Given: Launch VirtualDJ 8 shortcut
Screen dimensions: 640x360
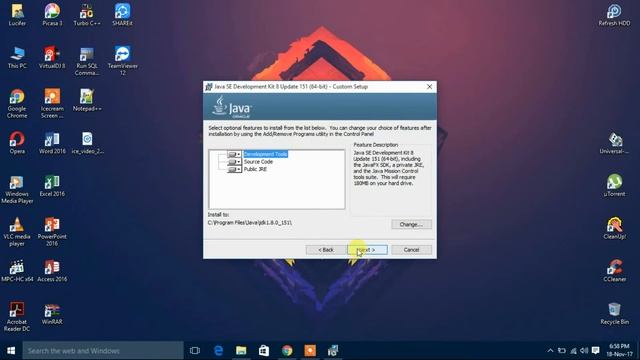Looking at the screenshot, I should click(52, 58).
